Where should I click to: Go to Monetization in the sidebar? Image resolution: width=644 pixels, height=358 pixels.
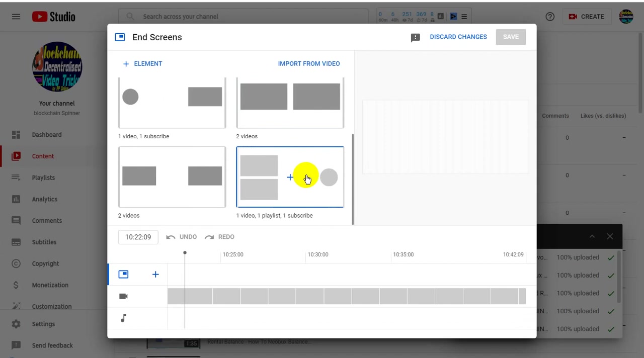[50, 285]
